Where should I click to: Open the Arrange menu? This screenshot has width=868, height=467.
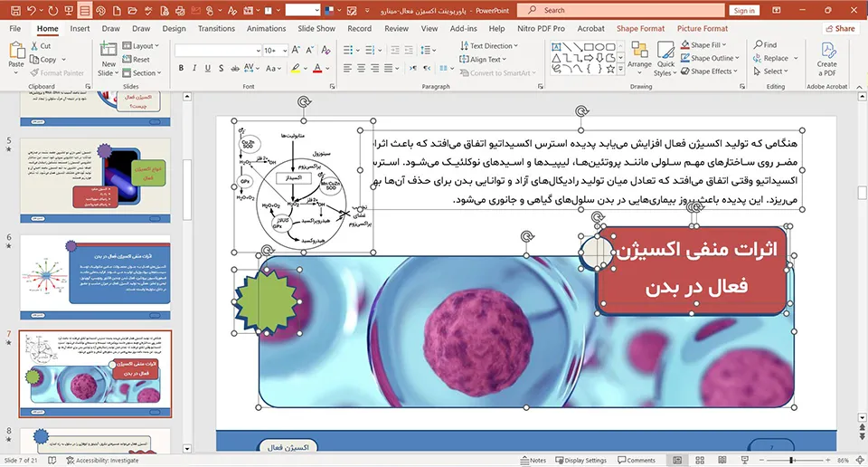(x=639, y=59)
